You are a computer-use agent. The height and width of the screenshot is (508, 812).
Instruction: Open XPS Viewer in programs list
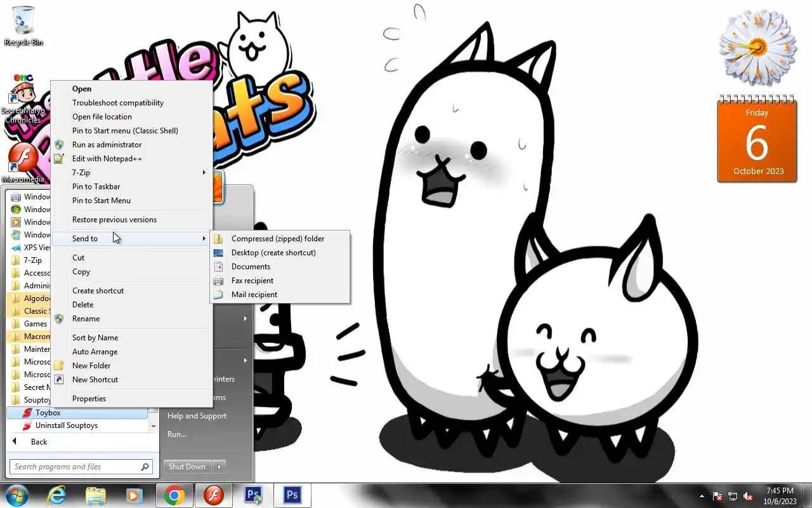pyautogui.click(x=29, y=248)
